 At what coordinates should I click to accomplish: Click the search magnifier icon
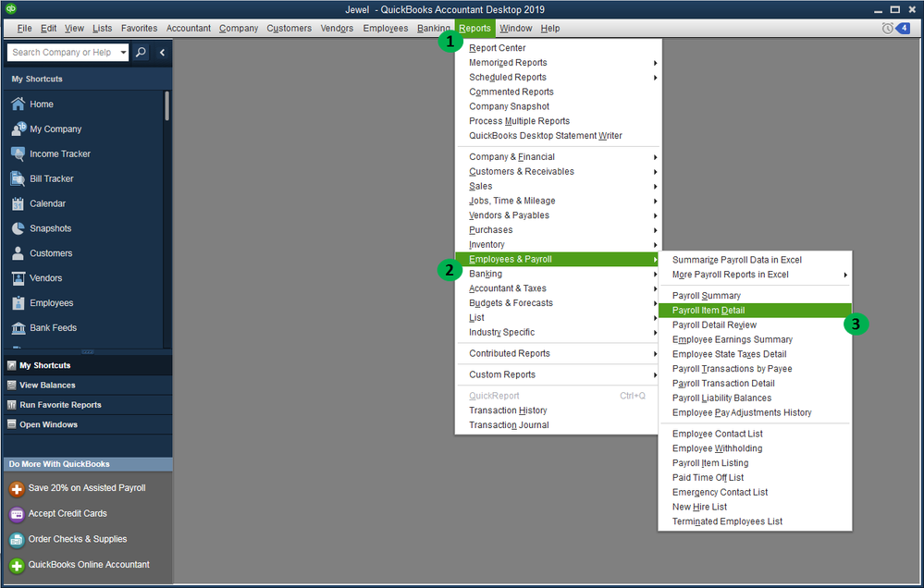141,52
